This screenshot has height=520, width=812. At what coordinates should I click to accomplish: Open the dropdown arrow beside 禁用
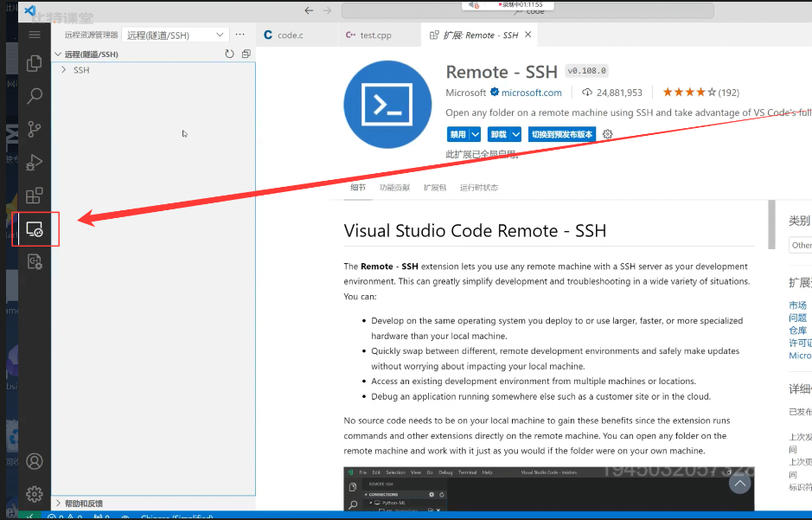point(475,134)
